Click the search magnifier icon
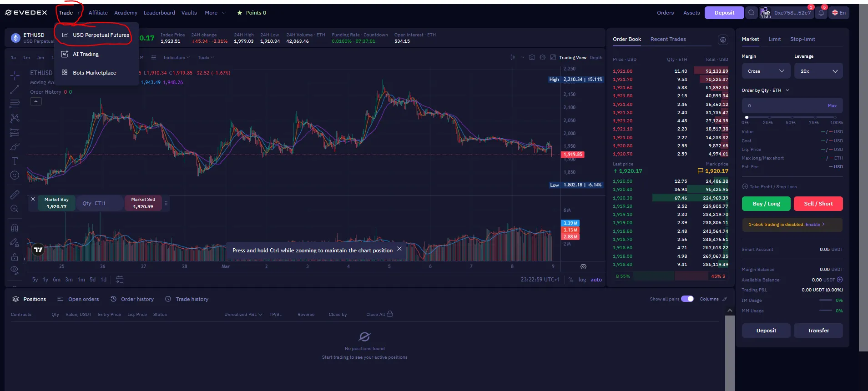 [752, 13]
